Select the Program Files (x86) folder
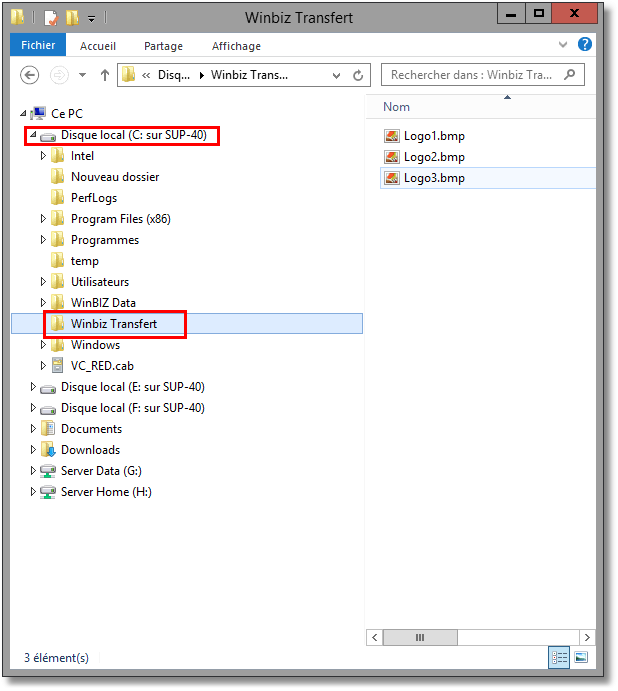 [x=121, y=219]
